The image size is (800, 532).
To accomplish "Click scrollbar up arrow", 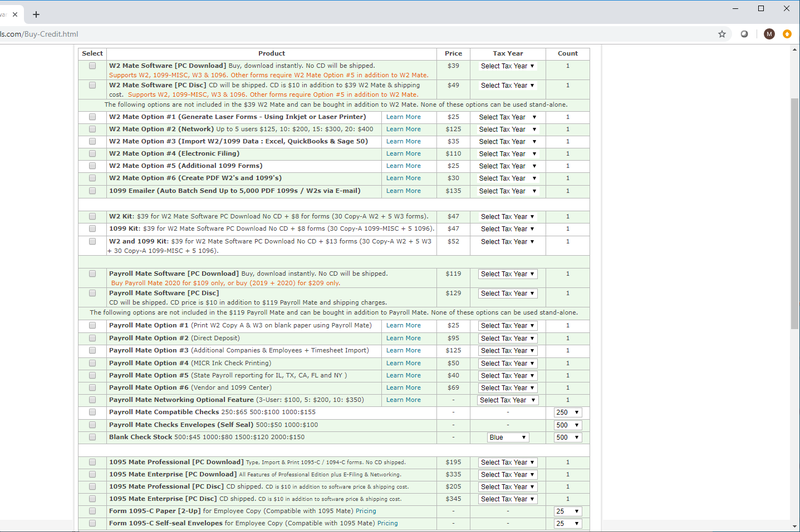I will coord(794,50).
